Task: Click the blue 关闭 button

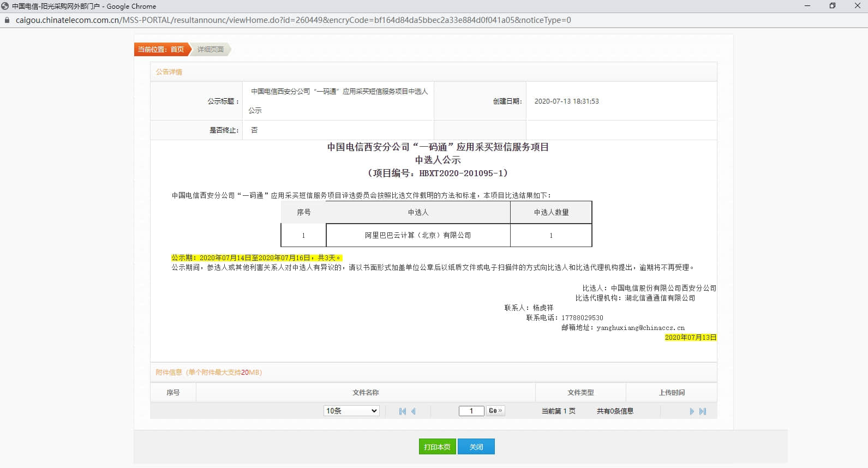Action: [x=476, y=447]
